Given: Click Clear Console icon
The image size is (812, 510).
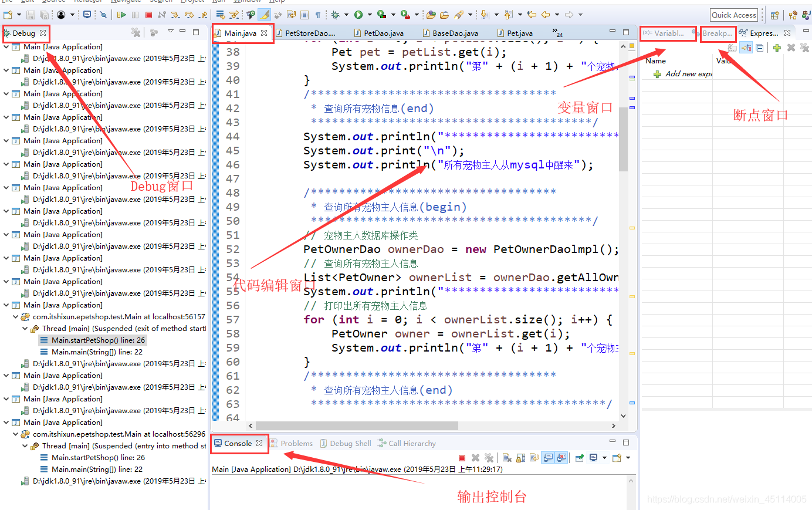Looking at the screenshot, I should click(x=507, y=458).
